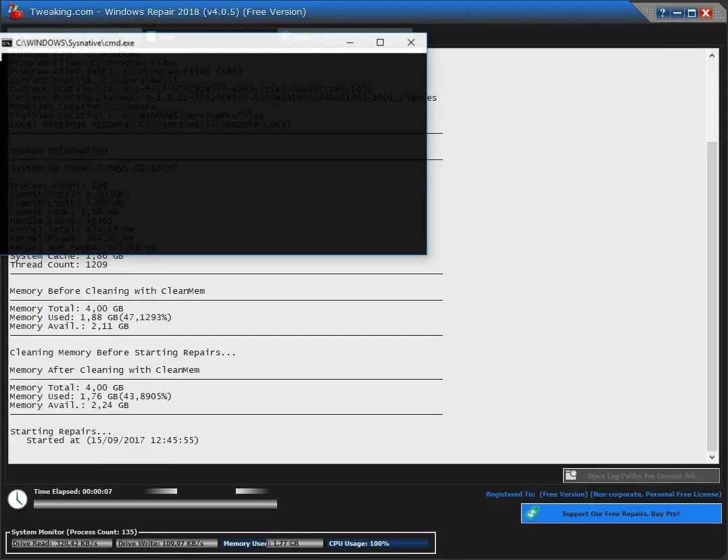
Task: Click the CPU Usage 100% meter
Action: 378,543
